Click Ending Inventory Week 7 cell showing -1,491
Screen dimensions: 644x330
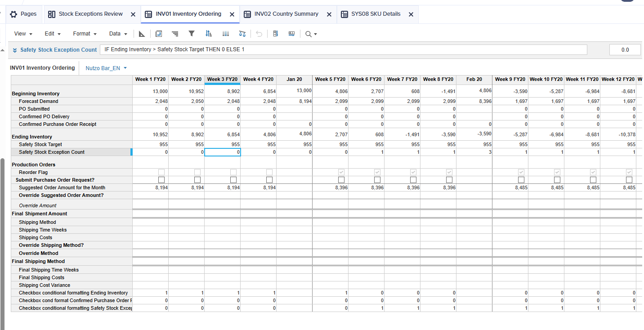(402, 134)
